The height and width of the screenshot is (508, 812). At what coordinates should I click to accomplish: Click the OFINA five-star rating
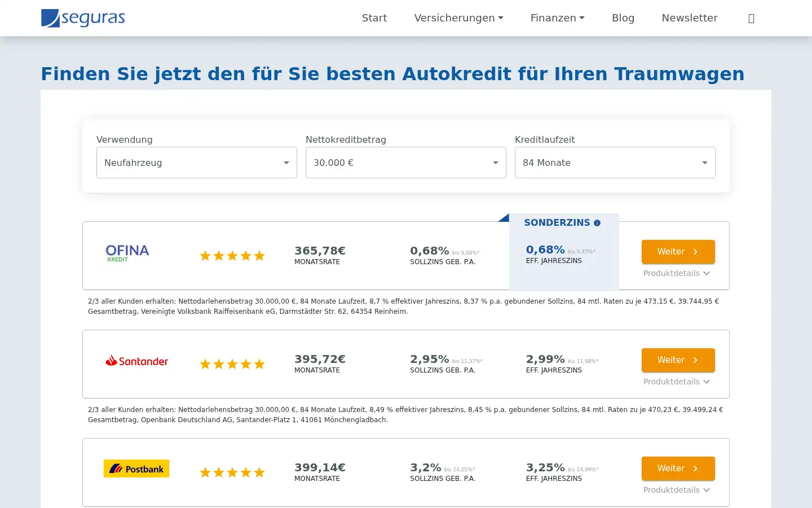point(232,256)
